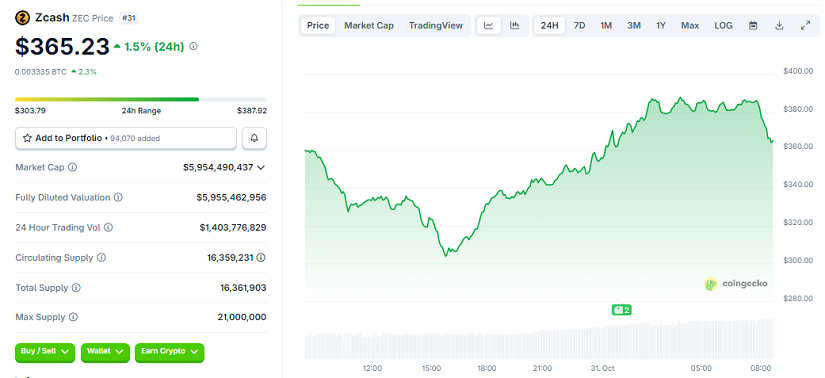This screenshot has width=825, height=378.
Task: Click the $387.92 range high value
Action: (251, 111)
